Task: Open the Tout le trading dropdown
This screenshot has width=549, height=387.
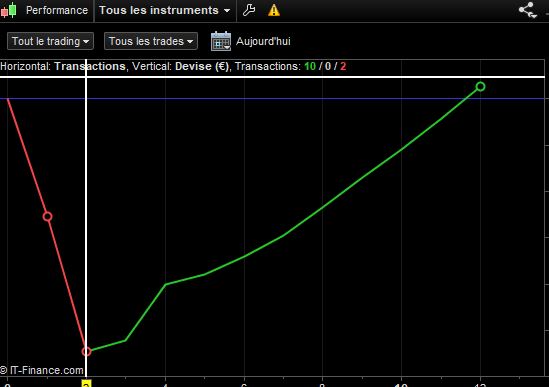Action: pos(50,41)
